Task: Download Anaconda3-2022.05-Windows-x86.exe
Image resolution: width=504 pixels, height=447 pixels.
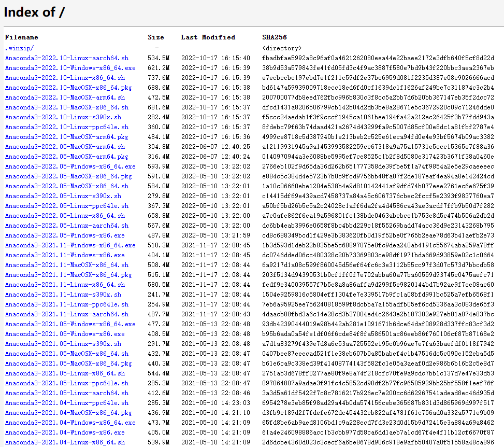Action: 65,235
